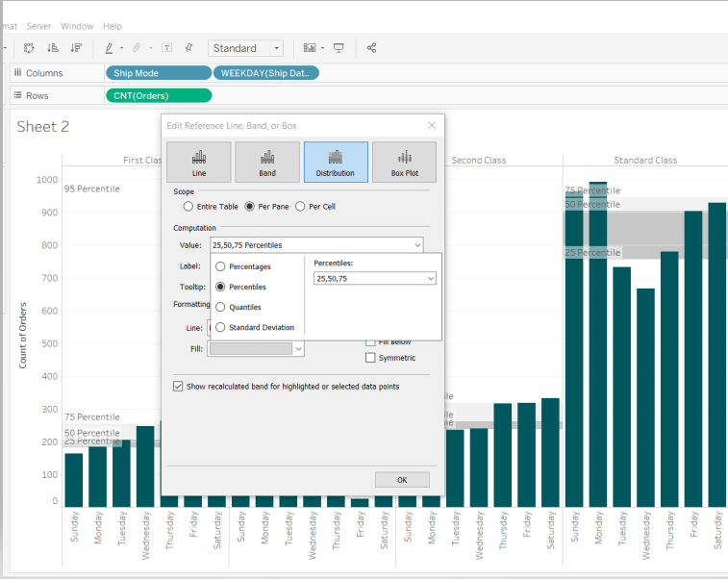The width and height of the screenshot is (728, 579).
Task: Click OK in the reference dialog
Action: [x=402, y=480]
